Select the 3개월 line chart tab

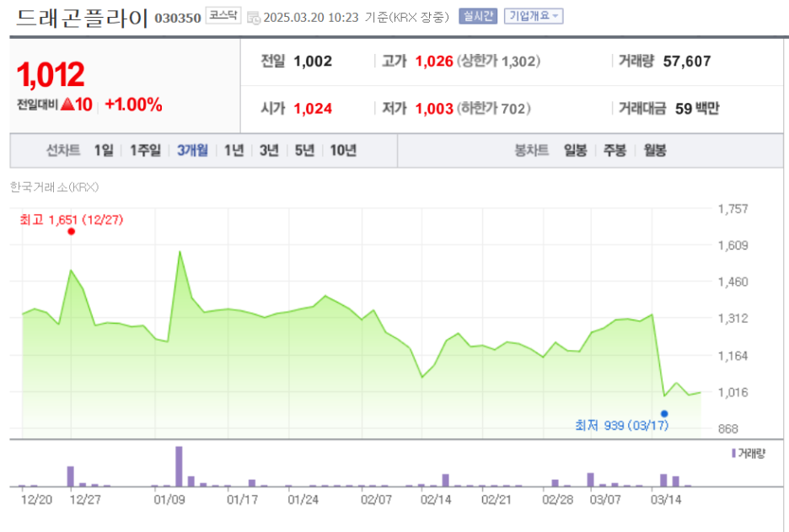point(192,150)
